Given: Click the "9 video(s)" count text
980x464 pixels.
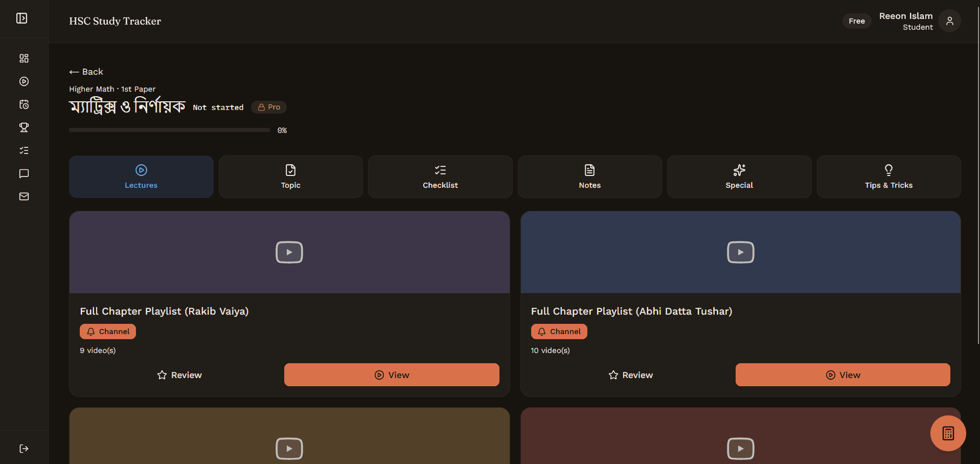Looking at the screenshot, I should click(x=98, y=350).
